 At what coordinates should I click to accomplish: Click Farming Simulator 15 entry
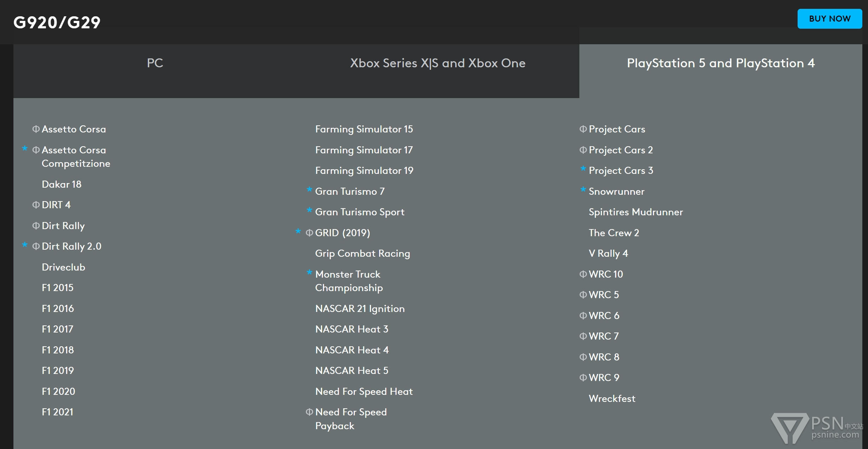[364, 130]
